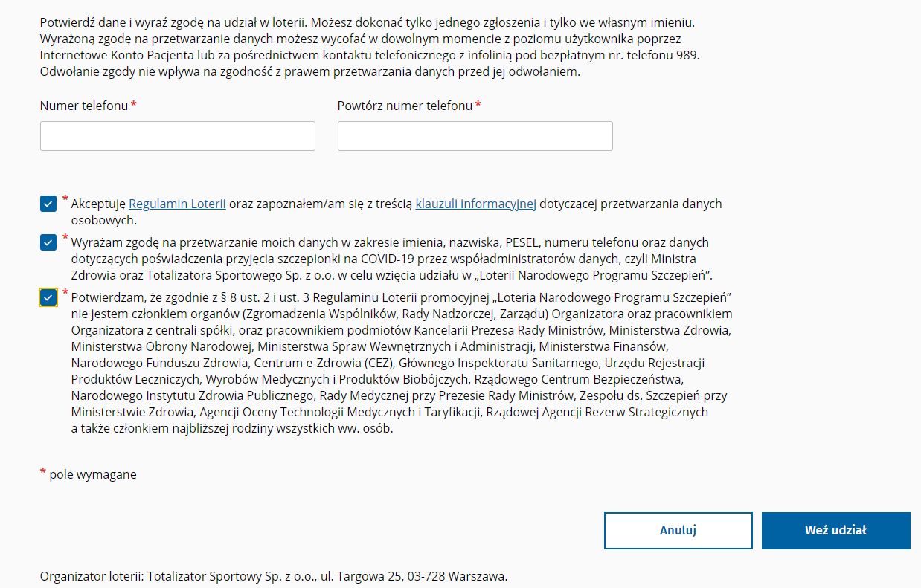
Task: Click the Numer telefonu input field
Action: [177, 136]
